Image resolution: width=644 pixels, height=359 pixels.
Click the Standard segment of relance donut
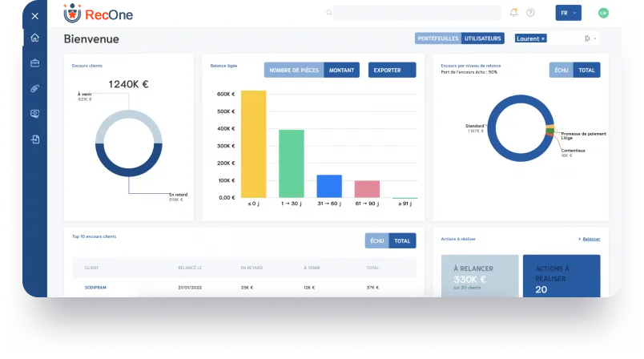click(x=492, y=128)
